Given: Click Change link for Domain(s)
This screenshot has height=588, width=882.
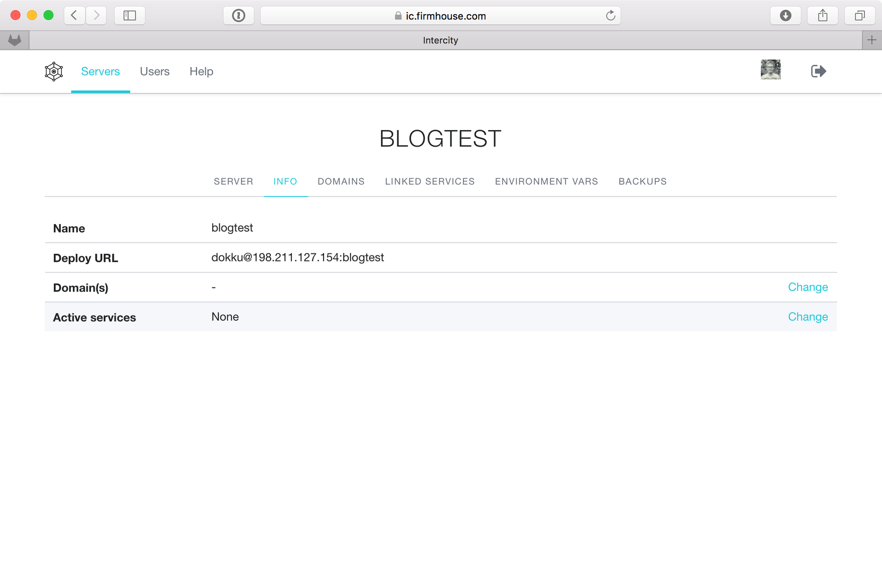Looking at the screenshot, I should point(807,287).
